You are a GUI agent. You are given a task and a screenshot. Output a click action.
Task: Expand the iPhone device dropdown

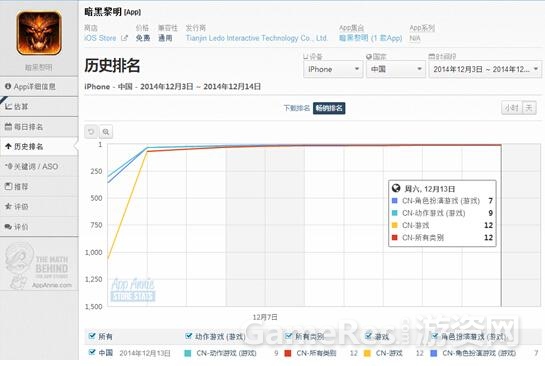tap(333, 69)
